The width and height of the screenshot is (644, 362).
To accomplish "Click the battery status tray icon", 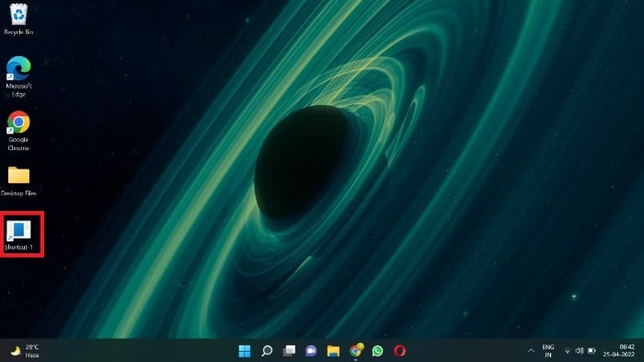I will (x=592, y=351).
